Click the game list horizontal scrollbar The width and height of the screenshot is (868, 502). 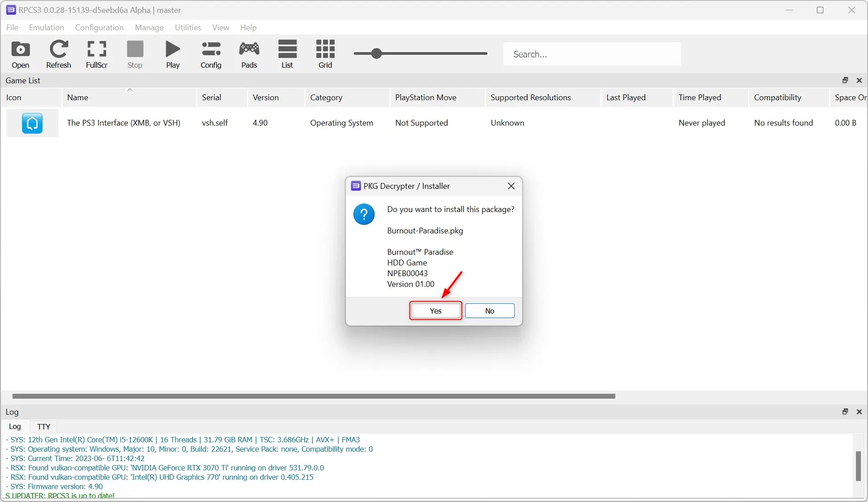click(x=314, y=396)
